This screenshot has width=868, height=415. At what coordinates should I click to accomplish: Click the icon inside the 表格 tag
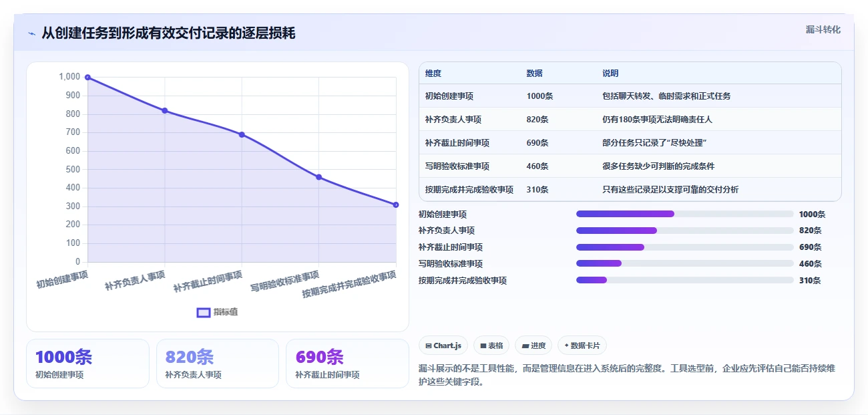tap(483, 345)
